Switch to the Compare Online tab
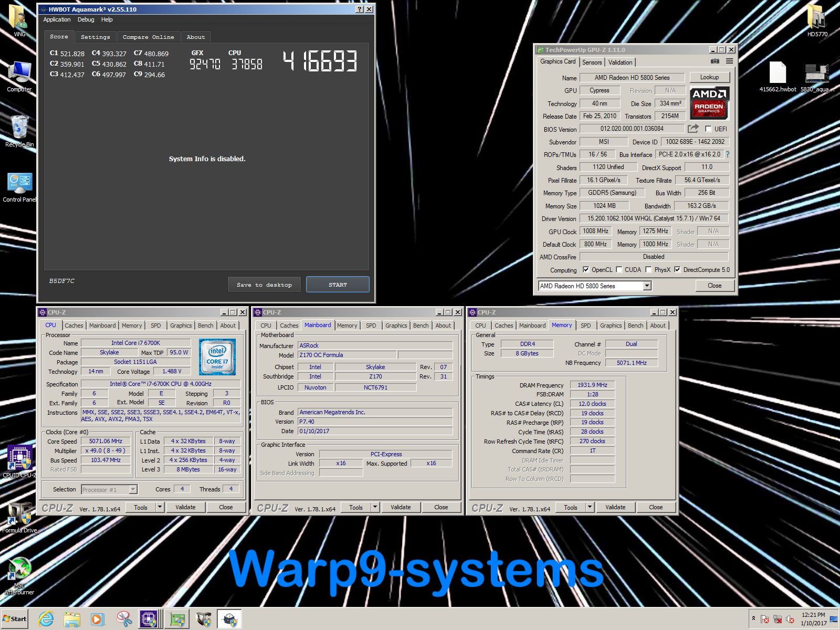The image size is (840, 630). pos(149,37)
